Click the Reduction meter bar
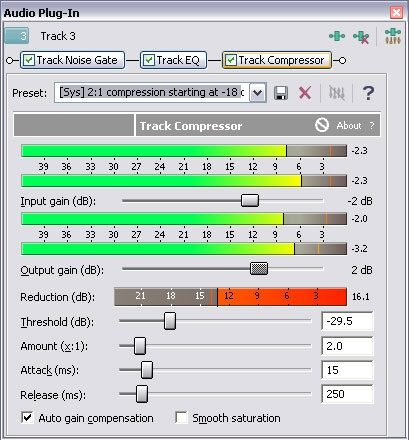Screen dimensions: 409x440 [230, 296]
